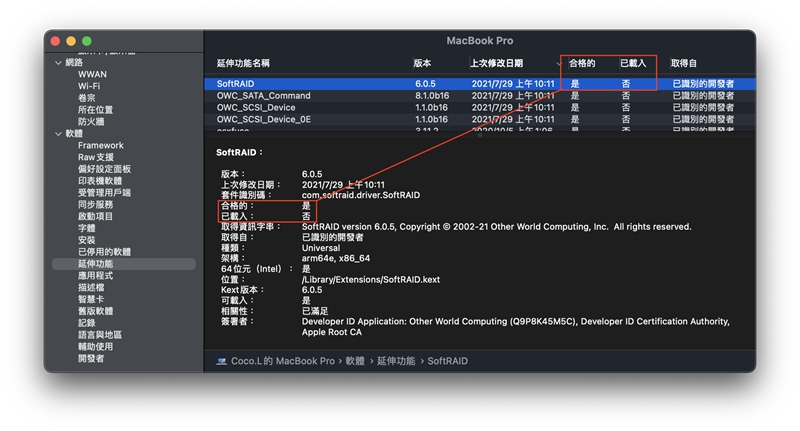Sort by 版本 column header
Viewport: 800px width, 431px height.
click(422, 63)
